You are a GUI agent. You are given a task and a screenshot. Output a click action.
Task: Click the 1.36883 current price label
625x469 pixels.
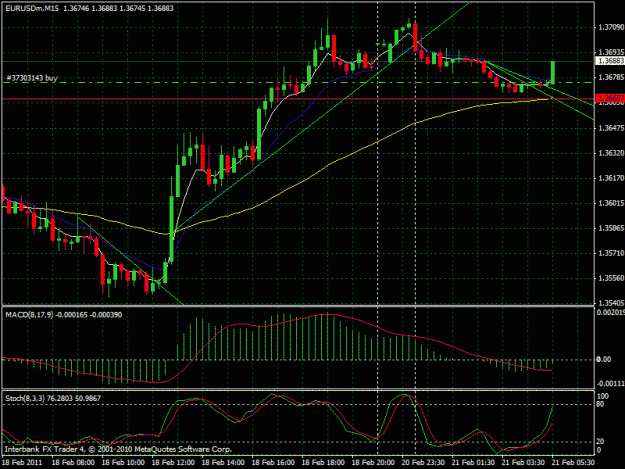click(x=611, y=61)
